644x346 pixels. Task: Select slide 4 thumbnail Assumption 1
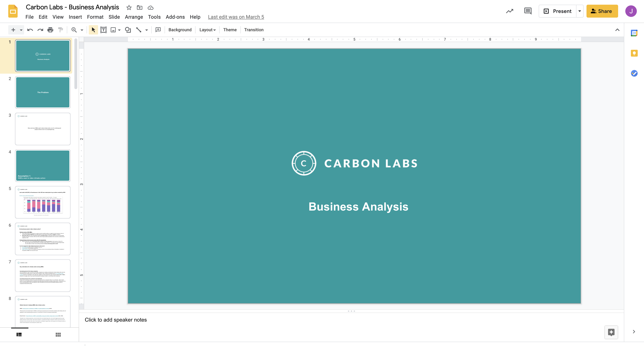point(43,165)
